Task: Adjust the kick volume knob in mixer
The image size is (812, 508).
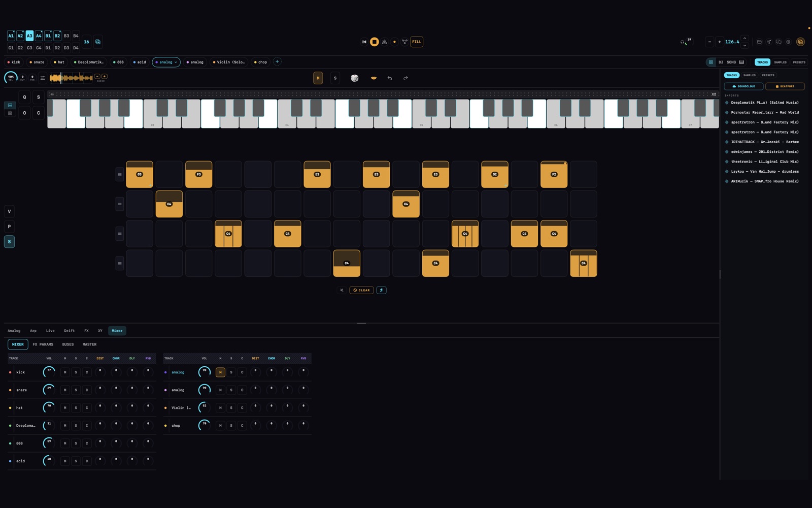Action: click(x=49, y=372)
